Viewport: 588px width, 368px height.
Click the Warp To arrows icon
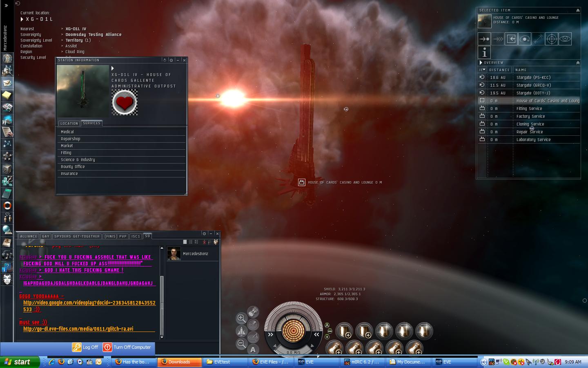(498, 39)
